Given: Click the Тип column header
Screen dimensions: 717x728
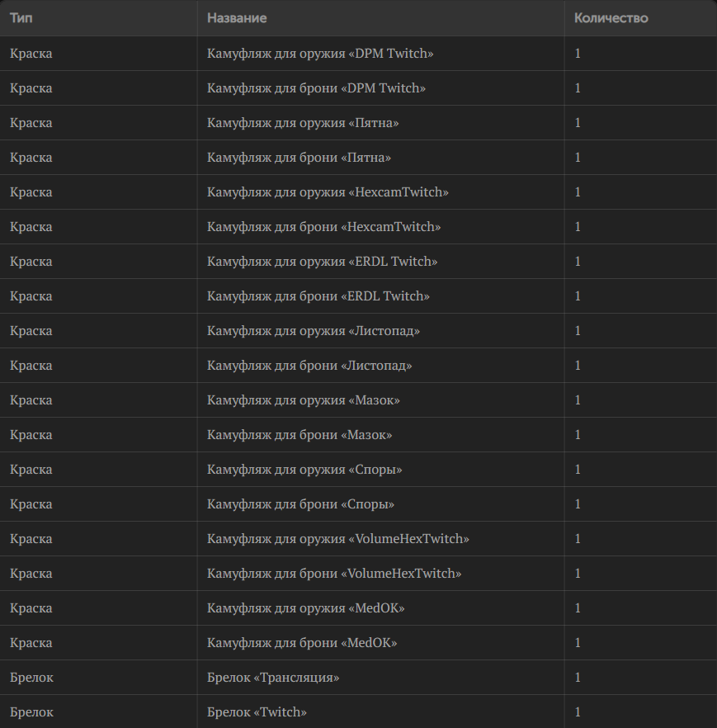Looking at the screenshot, I should point(21,18).
